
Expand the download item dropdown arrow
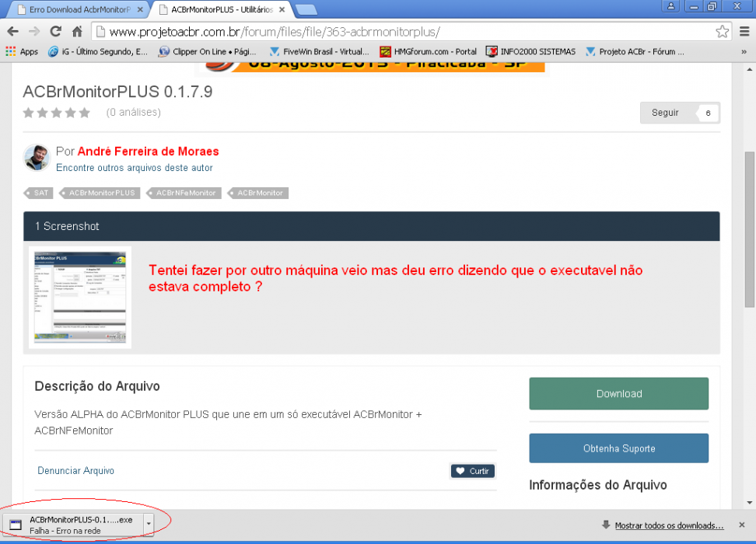click(x=149, y=523)
